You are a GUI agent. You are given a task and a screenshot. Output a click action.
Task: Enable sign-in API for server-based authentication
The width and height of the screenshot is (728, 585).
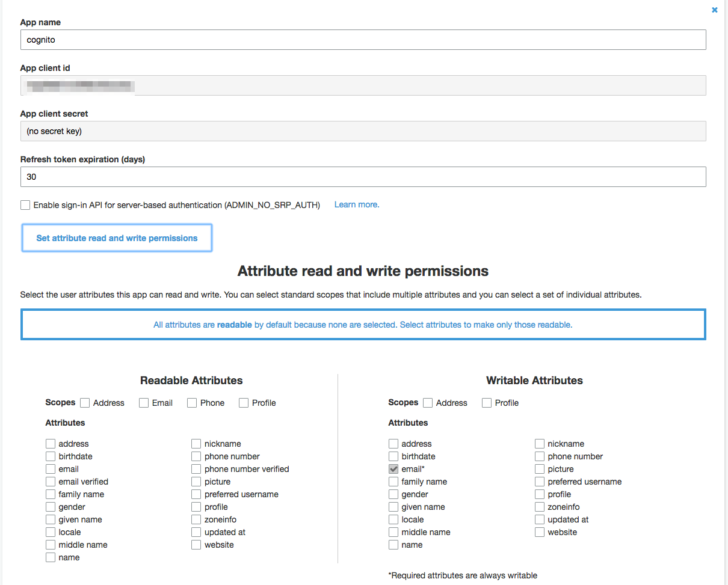25,205
